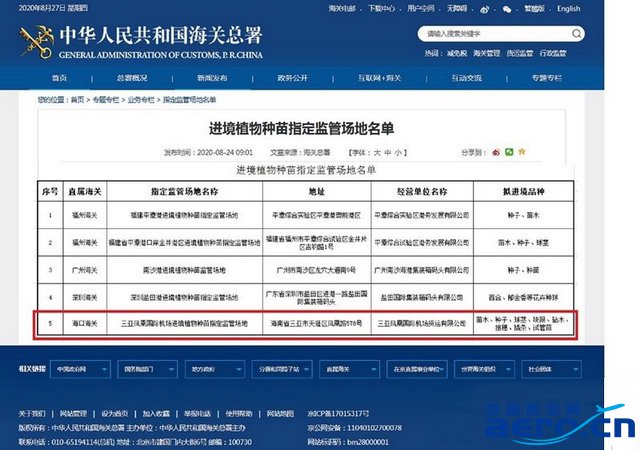Open 政务公开 navigation item
The height and width of the screenshot is (450, 640).
(x=293, y=78)
